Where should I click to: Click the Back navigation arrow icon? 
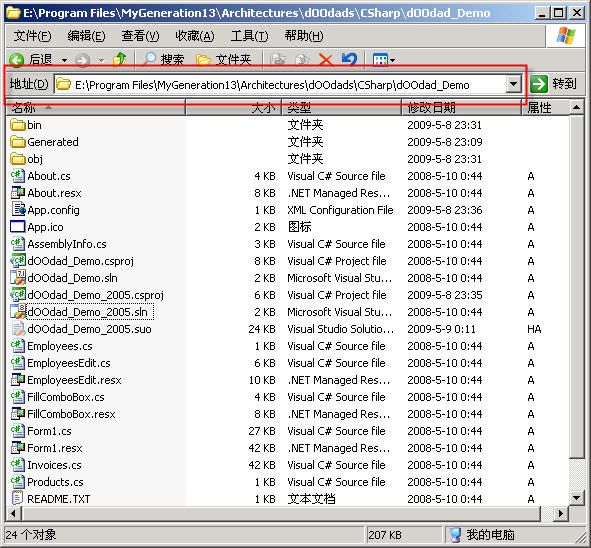(x=17, y=60)
